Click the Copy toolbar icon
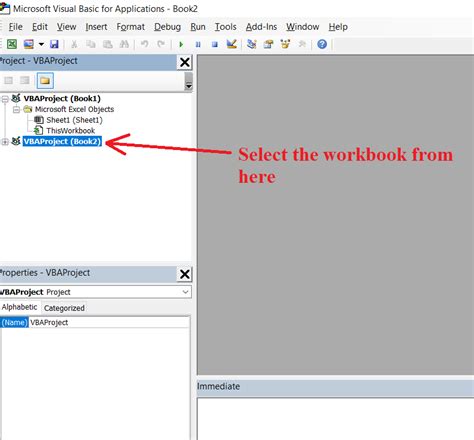Viewport: 474px width, 440px height. tap(91, 44)
